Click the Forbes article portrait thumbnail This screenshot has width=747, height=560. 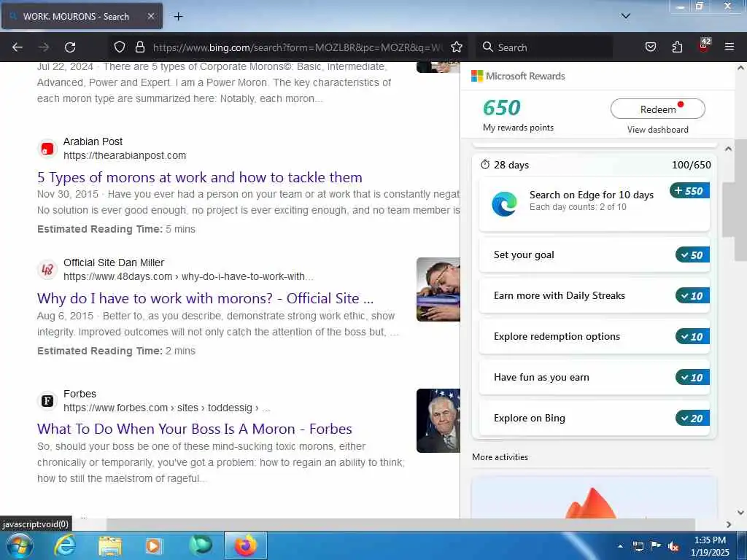click(x=438, y=421)
